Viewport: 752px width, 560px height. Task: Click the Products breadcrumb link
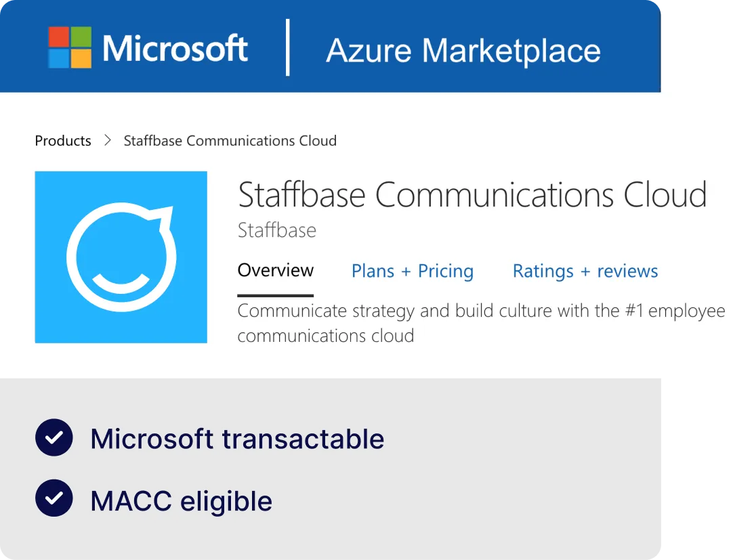pos(62,141)
